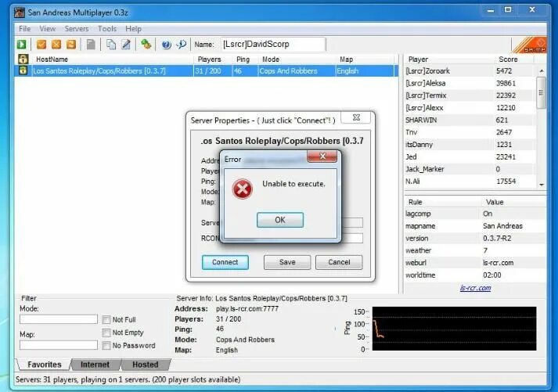Image resolution: width=558 pixels, height=392 pixels.
Task: Toggle the Not Empty filter checkbox
Action: tap(106, 333)
